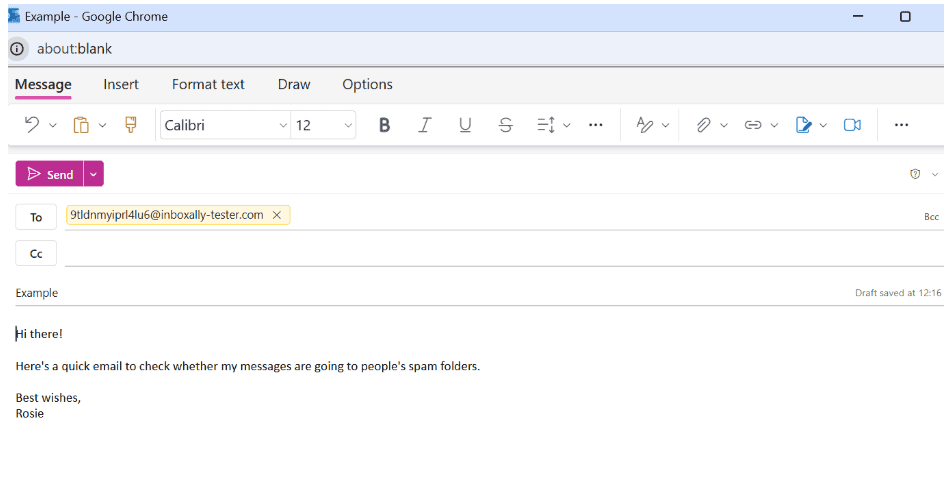Switch to the Insert tab
Image resolution: width=951 pixels, height=479 pixels.
121,84
